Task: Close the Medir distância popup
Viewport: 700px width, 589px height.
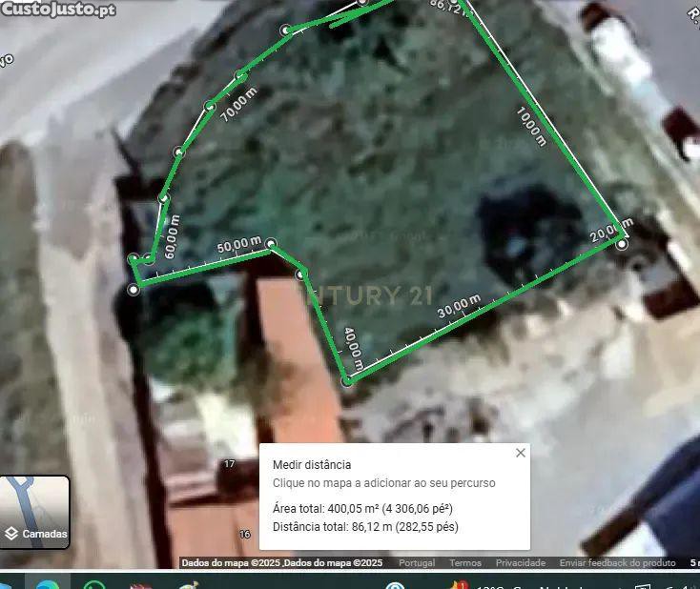Action: coord(520,453)
